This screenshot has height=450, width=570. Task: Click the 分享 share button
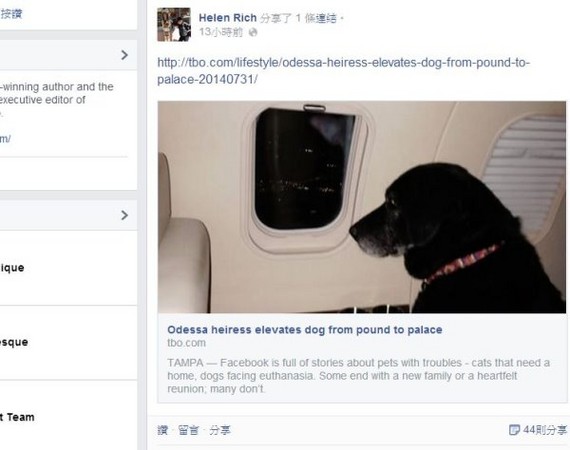[x=220, y=430]
